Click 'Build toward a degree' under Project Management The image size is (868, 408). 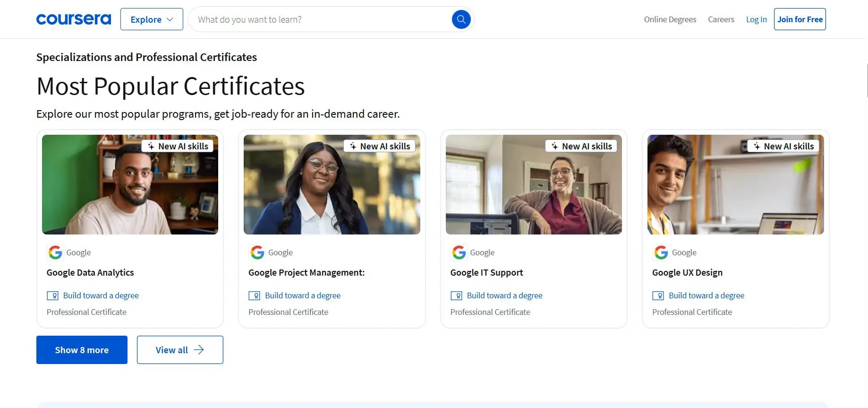303,295
